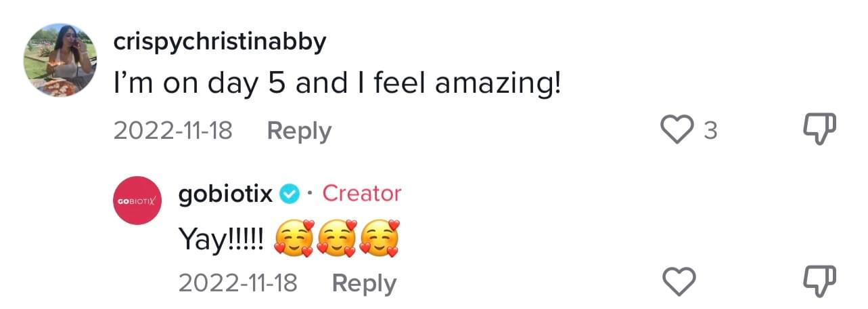This screenshot has height=309, width=868.
Task: Click the like count 3
Action: (710, 130)
